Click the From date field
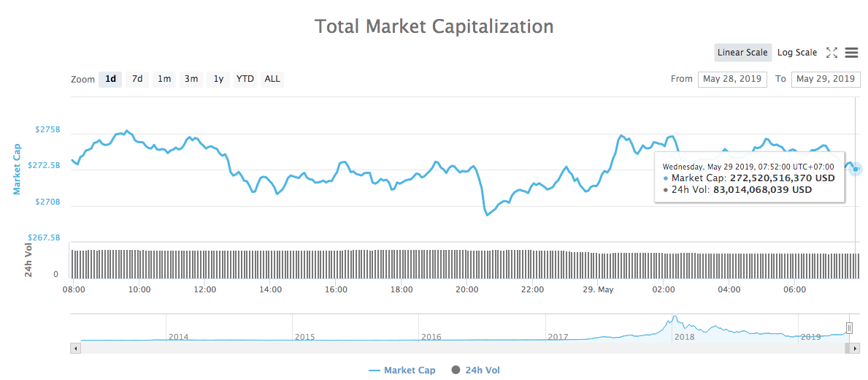Image resolution: width=868 pixels, height=380 pixels. tap(732, 79)
